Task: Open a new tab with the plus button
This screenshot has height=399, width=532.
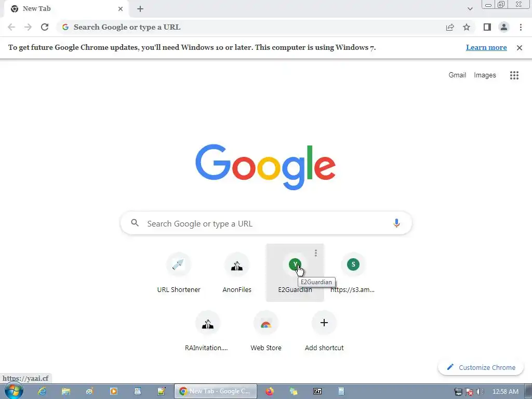Action: point(140,9)
